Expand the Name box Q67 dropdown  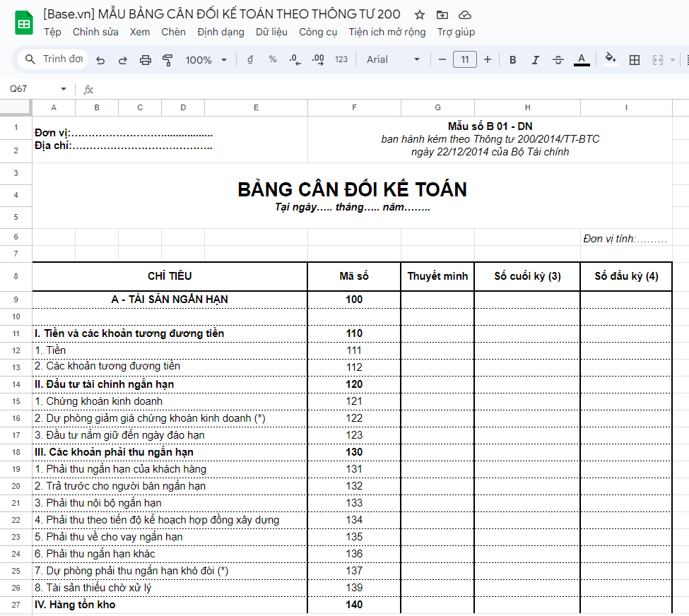point(64,89)
